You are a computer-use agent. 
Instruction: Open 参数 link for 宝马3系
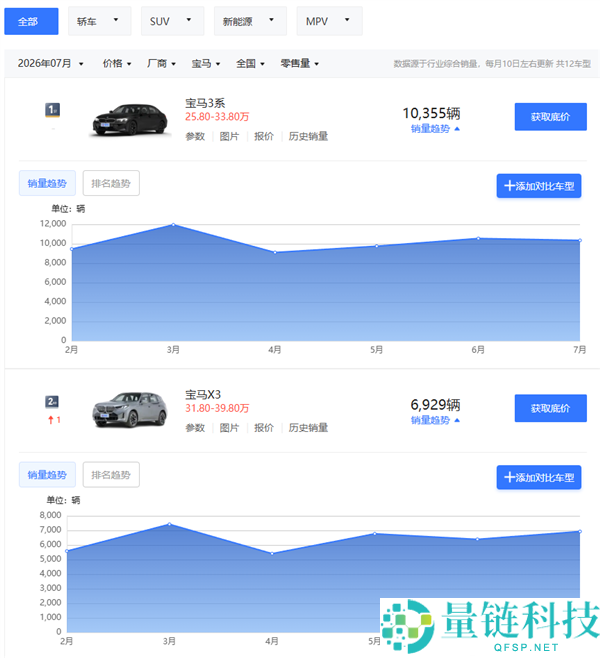195,136
